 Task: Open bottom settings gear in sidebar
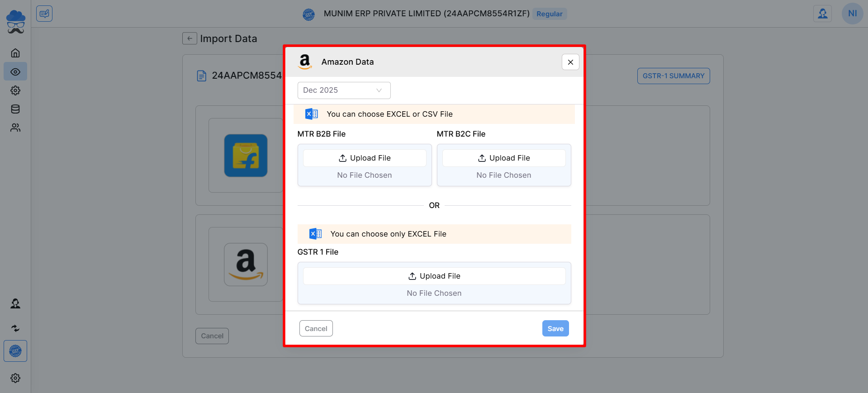click(x=15, y=378)
